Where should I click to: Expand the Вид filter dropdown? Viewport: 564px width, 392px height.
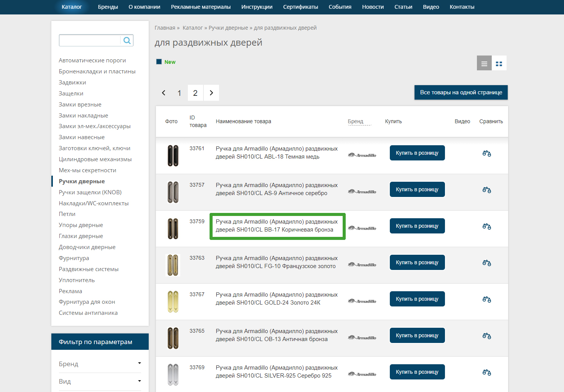(100, 381)
